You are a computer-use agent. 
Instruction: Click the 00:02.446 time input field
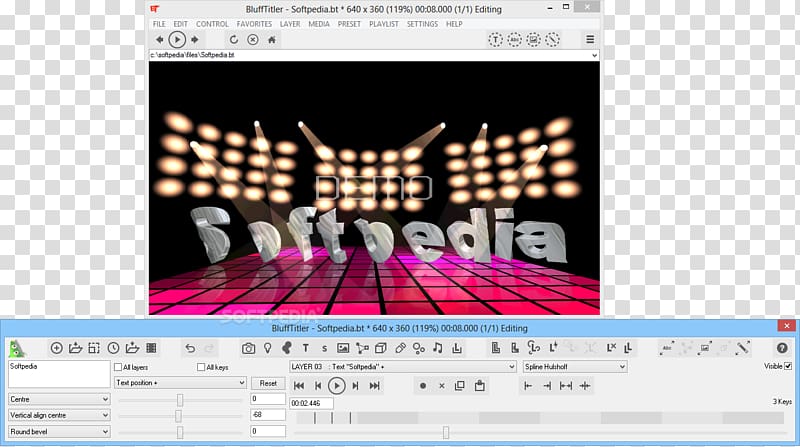pyautogui.click(x=312, y=403)
